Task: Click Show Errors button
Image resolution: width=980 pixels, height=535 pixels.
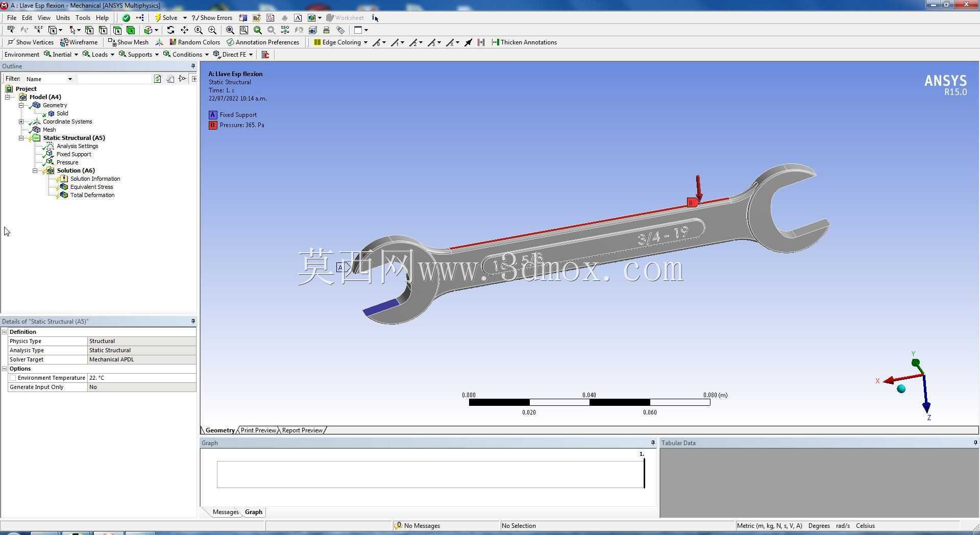Action: click(x=212, y=18)
